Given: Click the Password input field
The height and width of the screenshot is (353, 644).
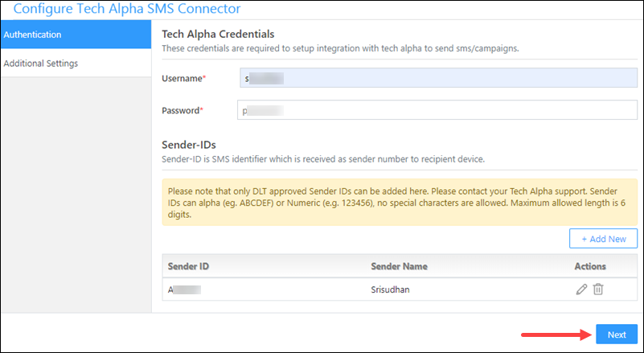Looking at the screenshot, I should point(437,110).
